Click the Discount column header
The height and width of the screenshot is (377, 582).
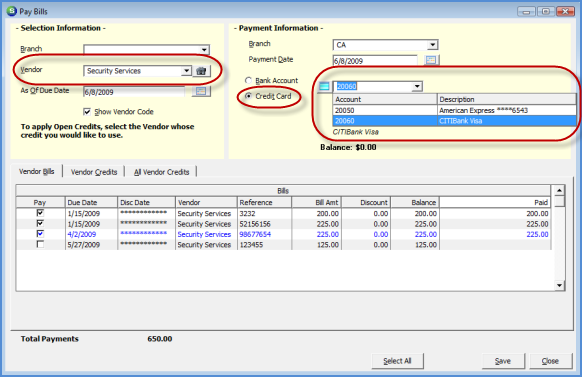[x=366, y=202]
